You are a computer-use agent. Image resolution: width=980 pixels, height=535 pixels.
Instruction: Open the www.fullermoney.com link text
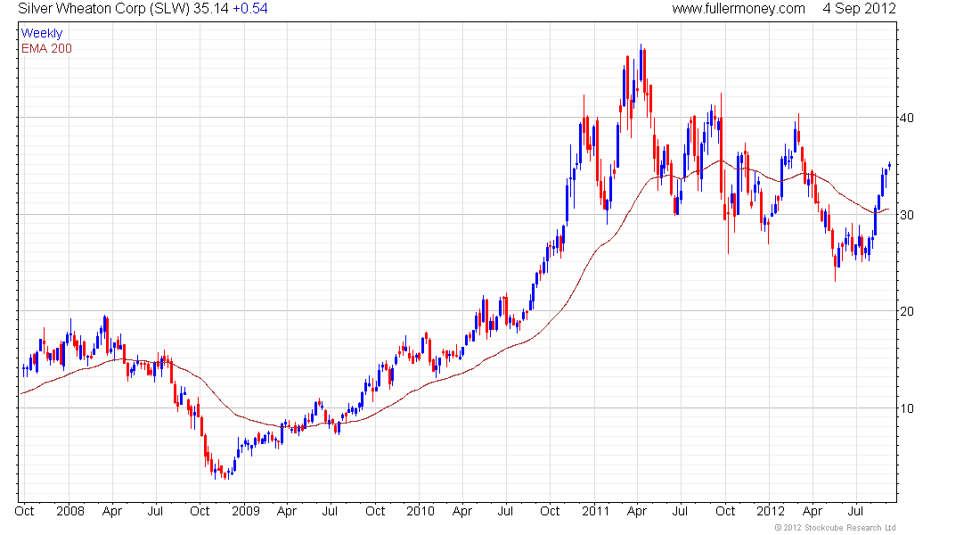point(739,9)
